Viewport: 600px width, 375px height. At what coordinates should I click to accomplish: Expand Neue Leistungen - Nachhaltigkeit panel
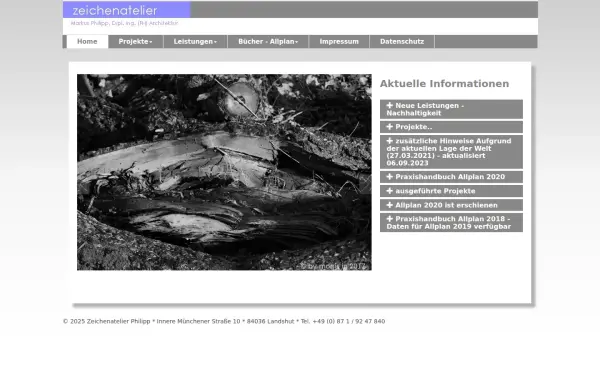click(x=451, y=109)
